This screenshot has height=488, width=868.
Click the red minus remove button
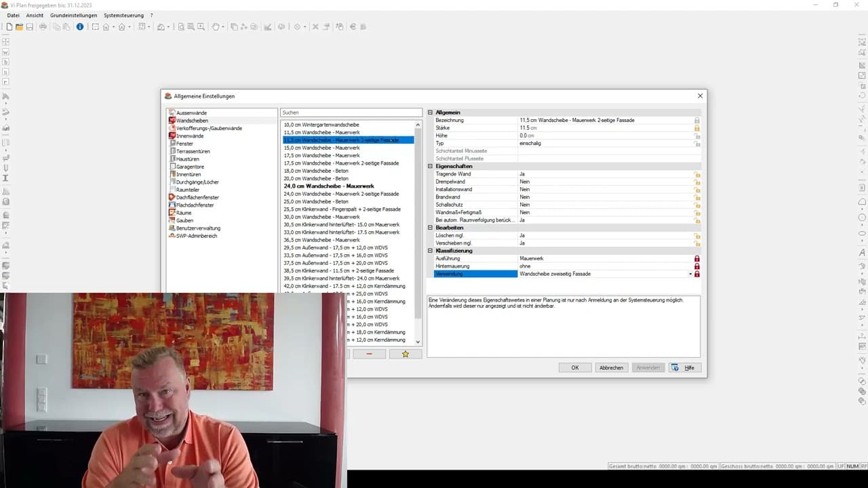point(369,354)
